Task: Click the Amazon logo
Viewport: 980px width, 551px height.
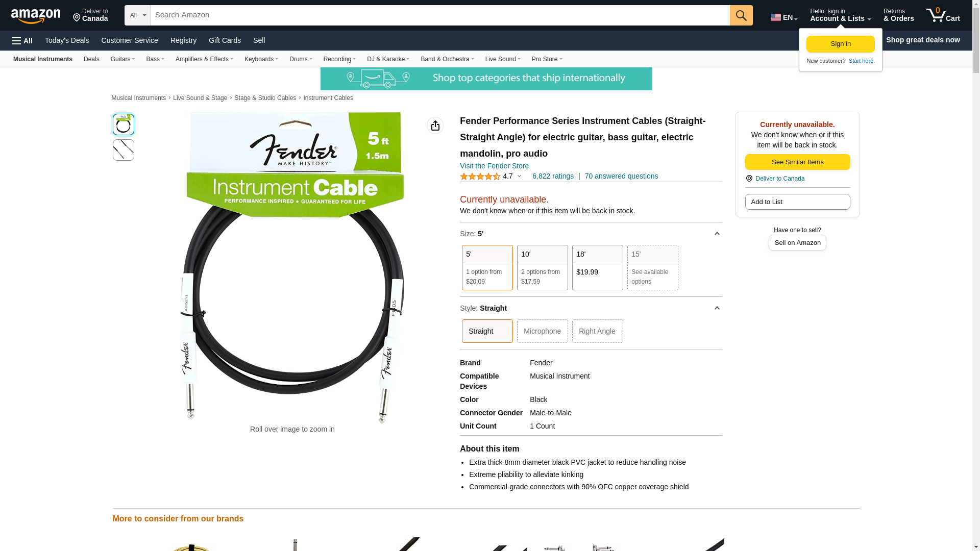Action: pyautogui.click(x=36, y=16)
